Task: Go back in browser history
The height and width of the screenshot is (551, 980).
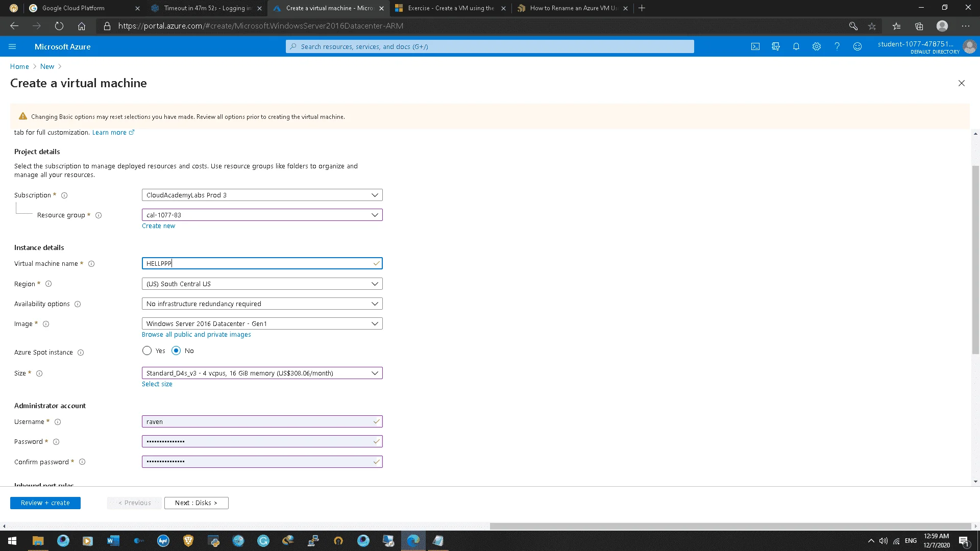Action: coord(14,26)
